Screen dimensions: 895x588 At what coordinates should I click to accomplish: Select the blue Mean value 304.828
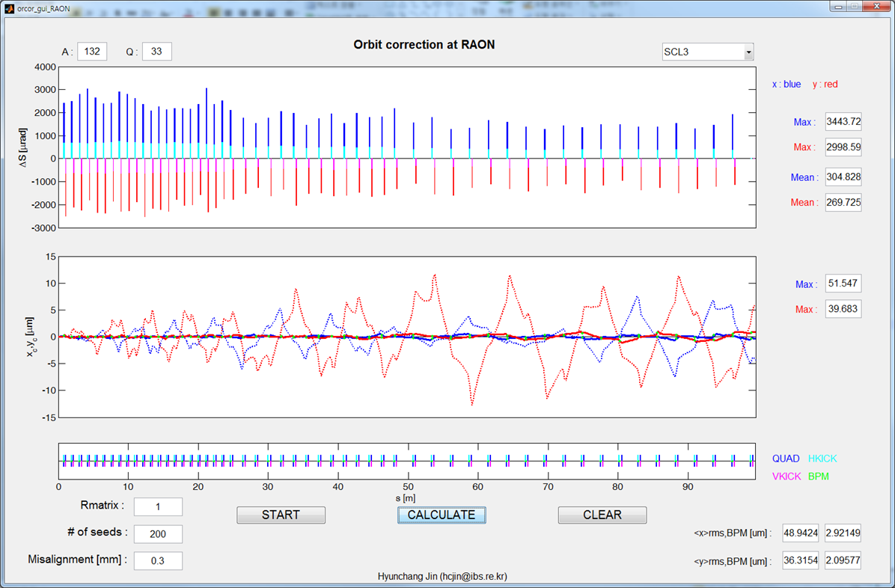[843, 177]
